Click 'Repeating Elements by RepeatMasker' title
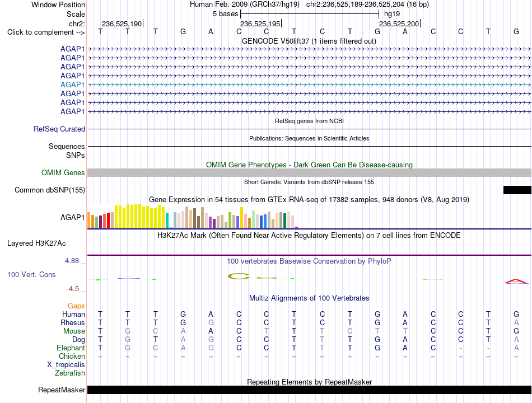Image resolution: width=532 pixels, height=403 pixels. tap(309, 382)
